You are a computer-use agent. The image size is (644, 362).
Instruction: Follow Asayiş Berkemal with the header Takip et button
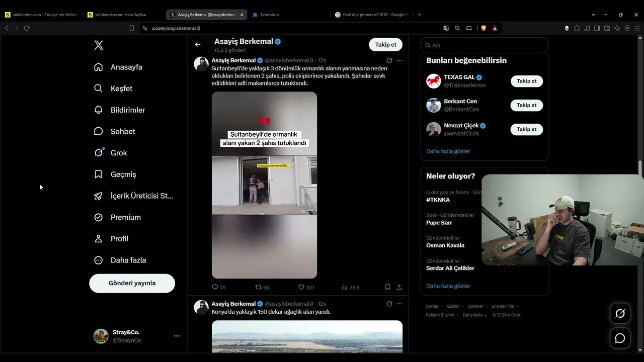[385, 45]
